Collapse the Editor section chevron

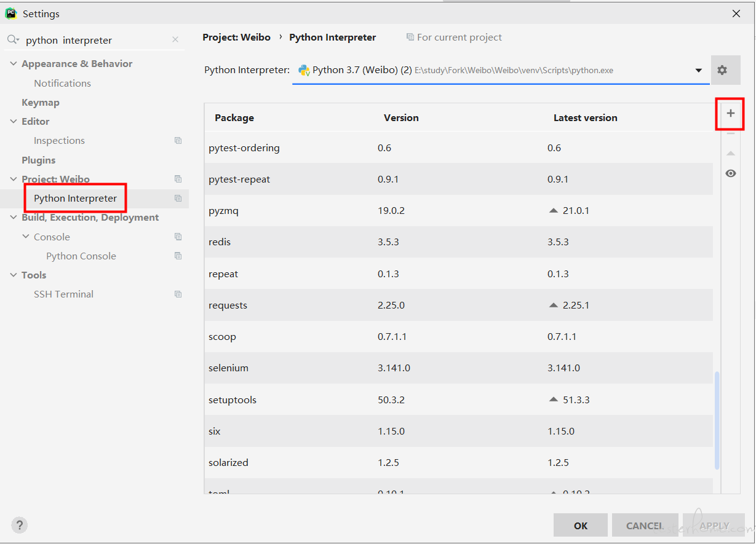[x=14, y=122]
